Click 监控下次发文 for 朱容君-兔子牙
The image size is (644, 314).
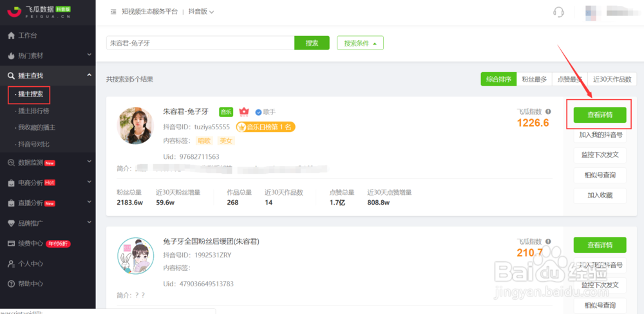tap(600, 155)
